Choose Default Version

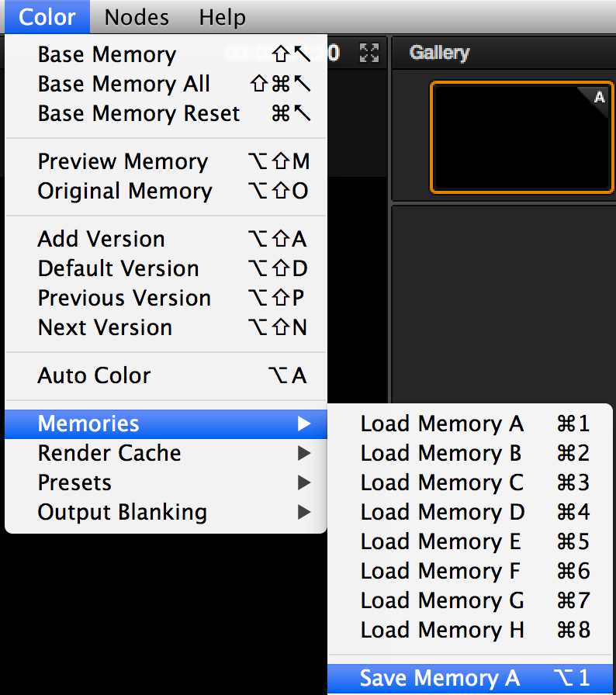click(118, 268)
